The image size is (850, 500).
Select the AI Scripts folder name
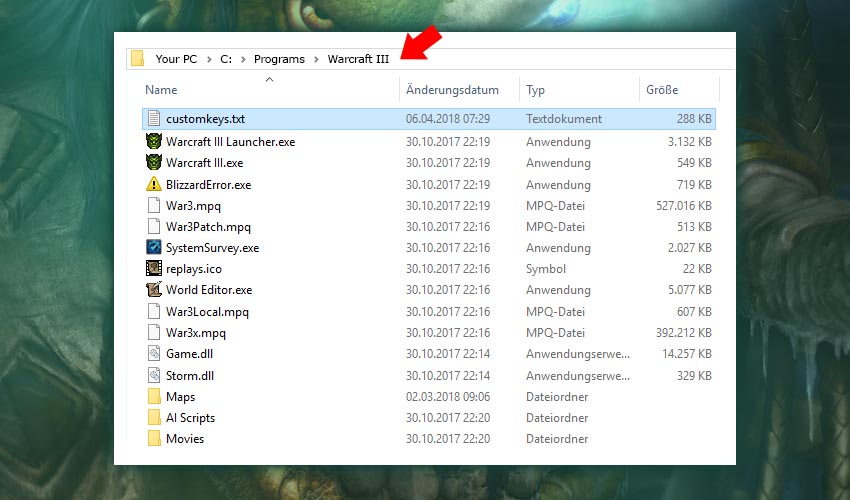pos(190,418)
